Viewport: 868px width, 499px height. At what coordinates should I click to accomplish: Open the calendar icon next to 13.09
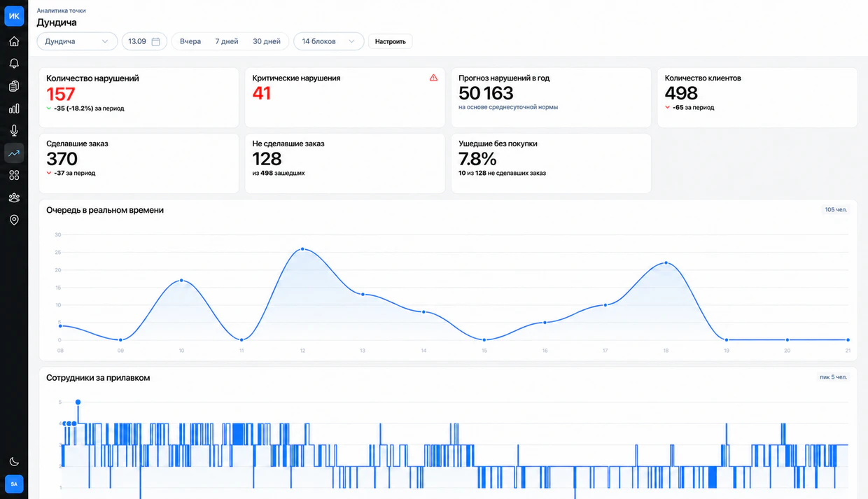click(155, 41)
